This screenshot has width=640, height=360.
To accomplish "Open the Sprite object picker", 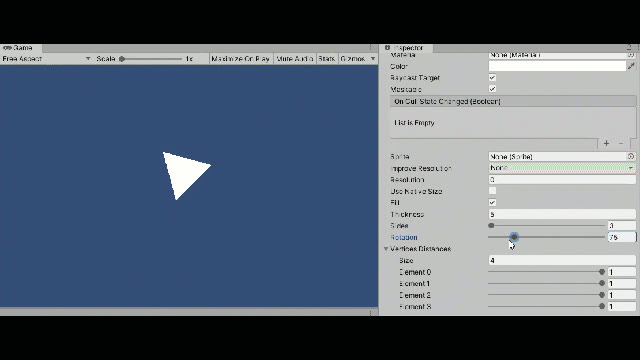I will 631,156.
